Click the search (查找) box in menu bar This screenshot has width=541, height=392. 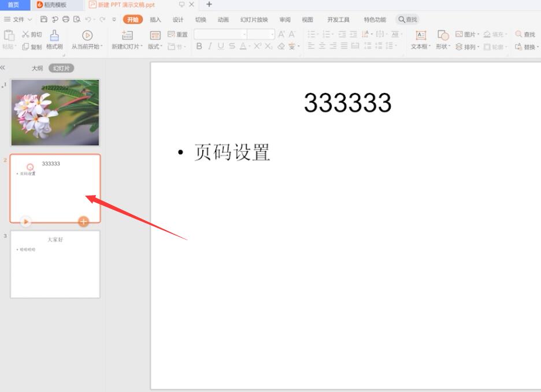pyautogui.click(x=407, y=20)
